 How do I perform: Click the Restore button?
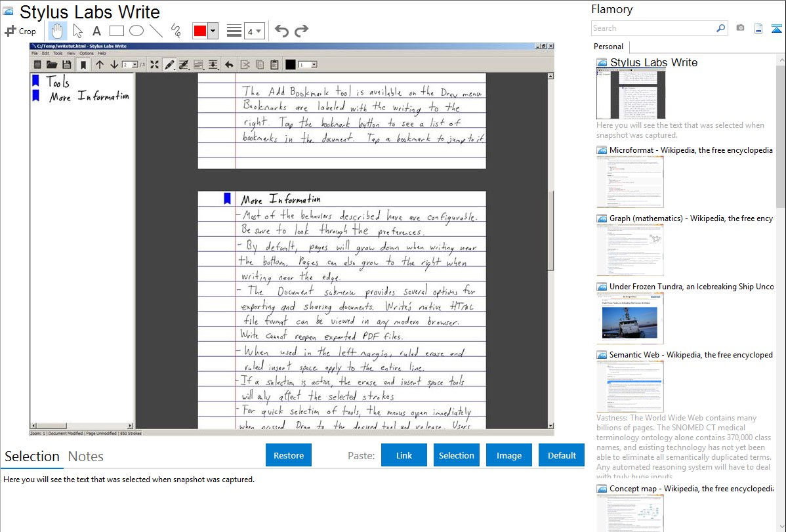(x=289, y=455)
